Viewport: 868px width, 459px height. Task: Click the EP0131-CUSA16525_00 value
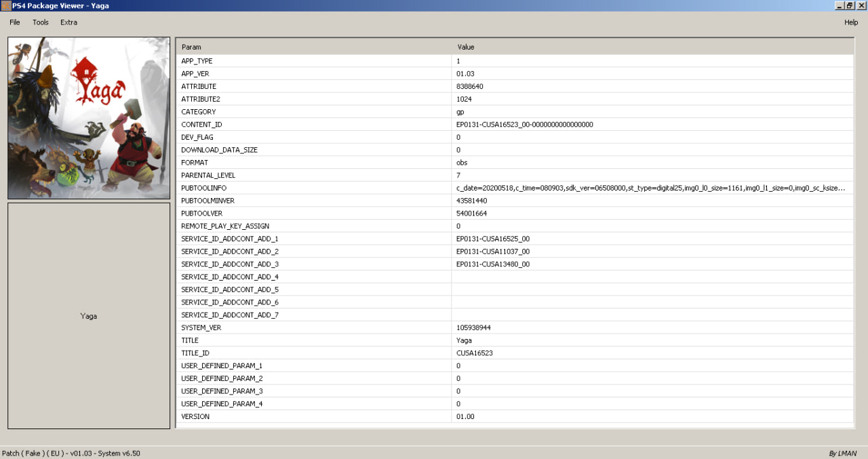[x=493, y=239]
